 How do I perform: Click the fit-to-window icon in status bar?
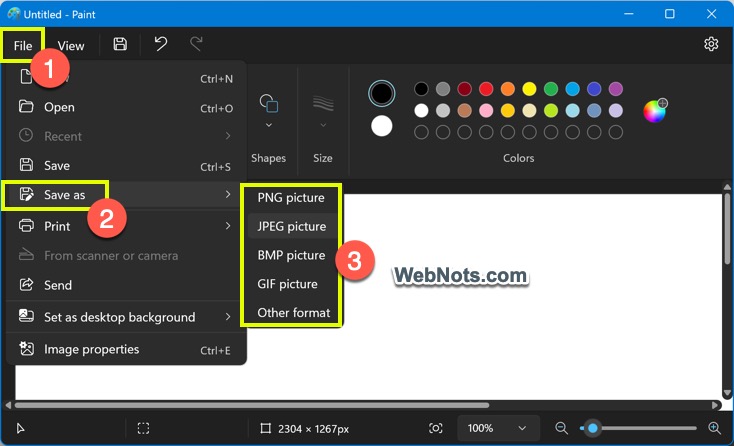point(435,428)
